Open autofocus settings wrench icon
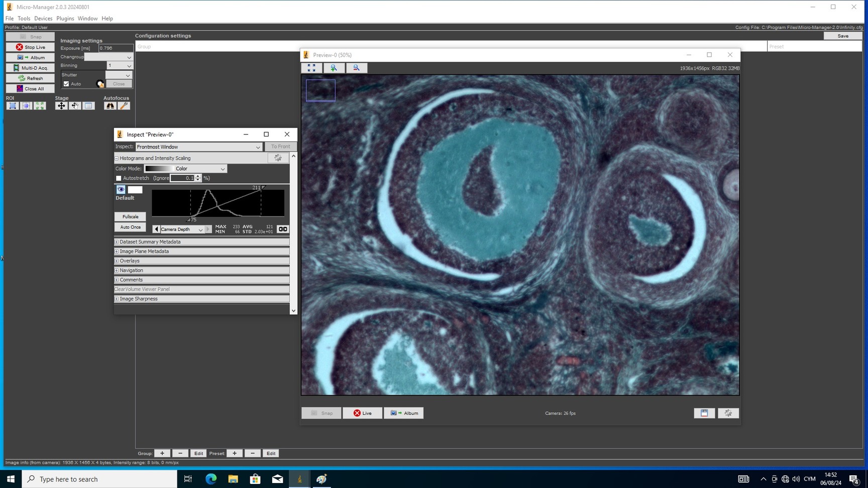868x488 pixels. coord(124,106)
